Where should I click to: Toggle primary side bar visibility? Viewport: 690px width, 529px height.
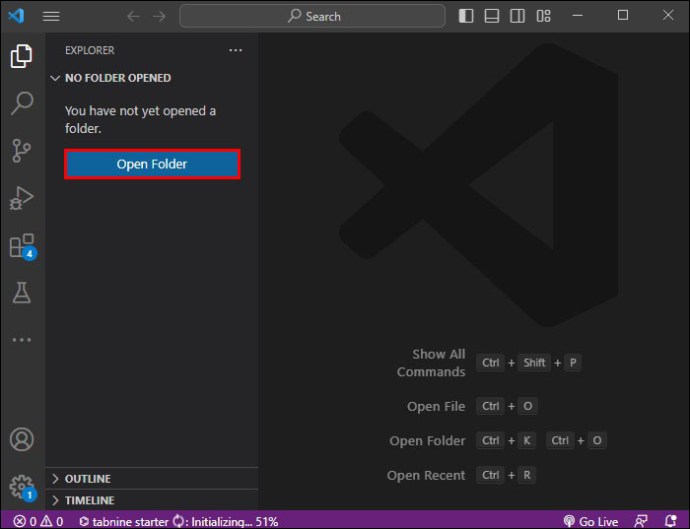pyautogui.click(x=466, y=16)
